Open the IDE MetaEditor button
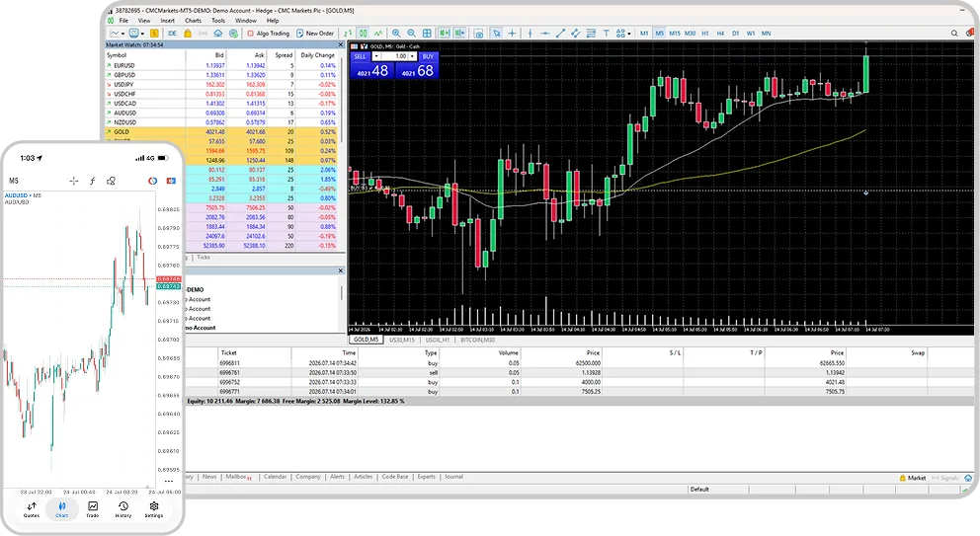 pyautogui.click(x=172, y=34)
